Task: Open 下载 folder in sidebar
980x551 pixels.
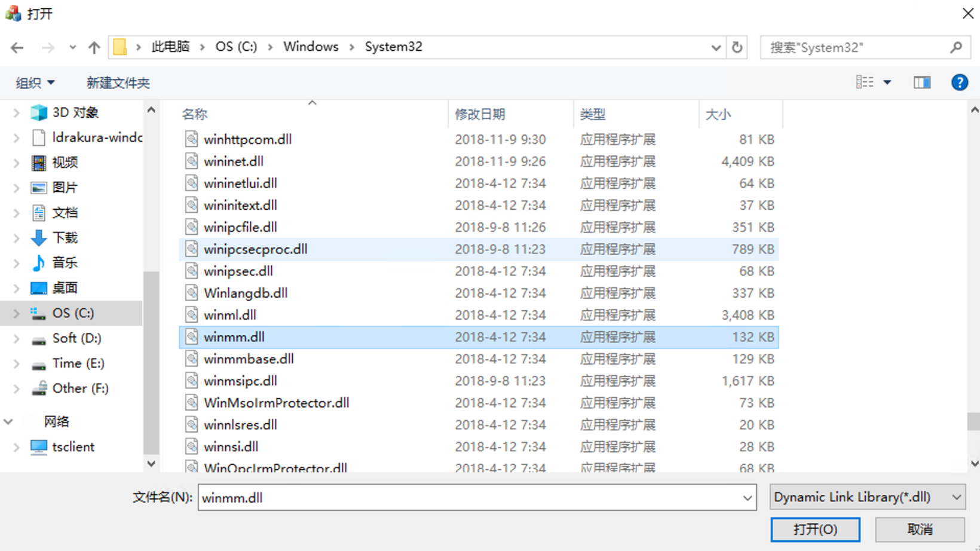Action: (x=65, y=238)
